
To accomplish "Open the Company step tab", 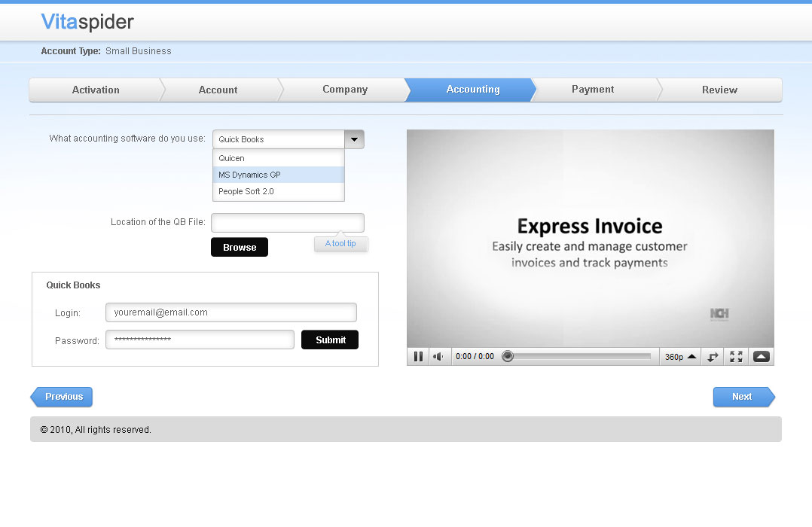I will point(345,90).
